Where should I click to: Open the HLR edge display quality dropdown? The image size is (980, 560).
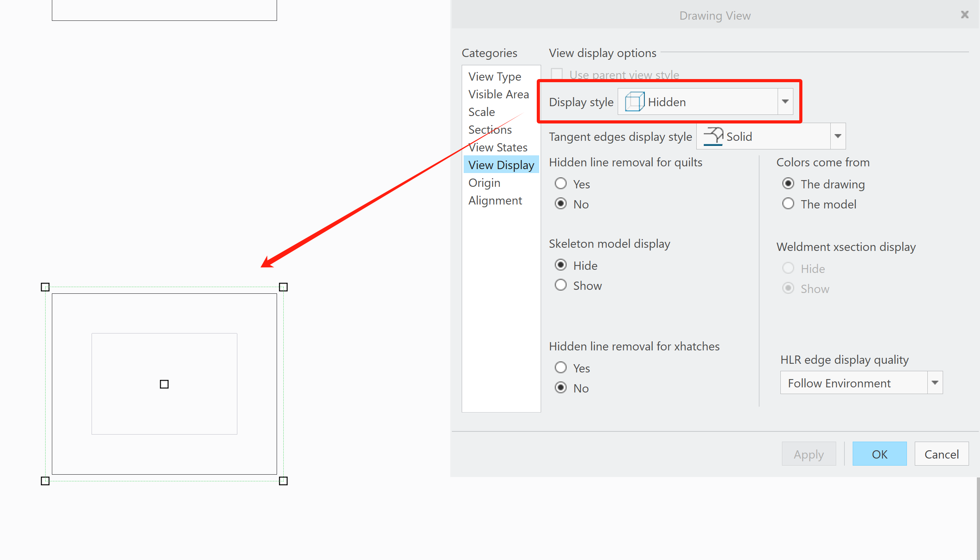(934, 382)
